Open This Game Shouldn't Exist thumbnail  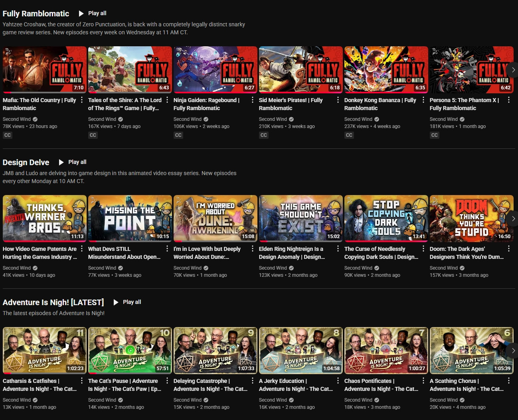[301, 219]
